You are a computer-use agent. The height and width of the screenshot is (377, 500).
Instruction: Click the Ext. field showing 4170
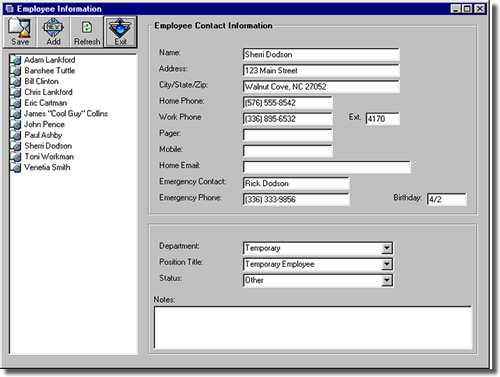tap(383, 119)
